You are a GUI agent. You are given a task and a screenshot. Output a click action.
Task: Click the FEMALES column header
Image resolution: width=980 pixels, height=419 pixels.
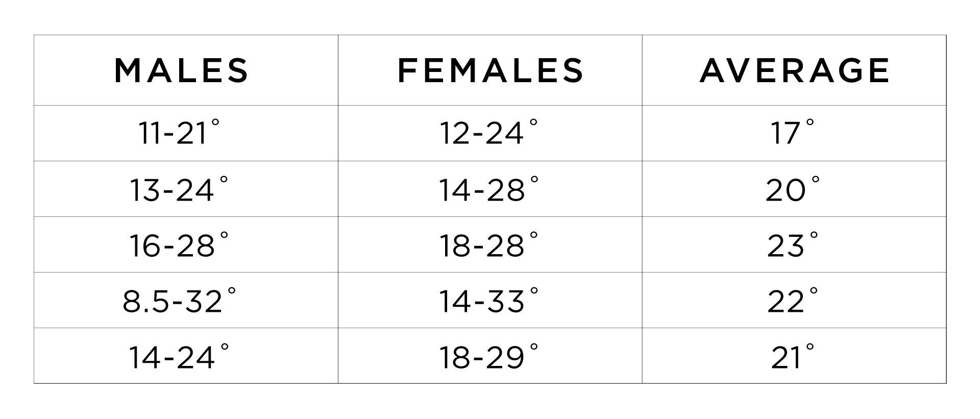490,70
